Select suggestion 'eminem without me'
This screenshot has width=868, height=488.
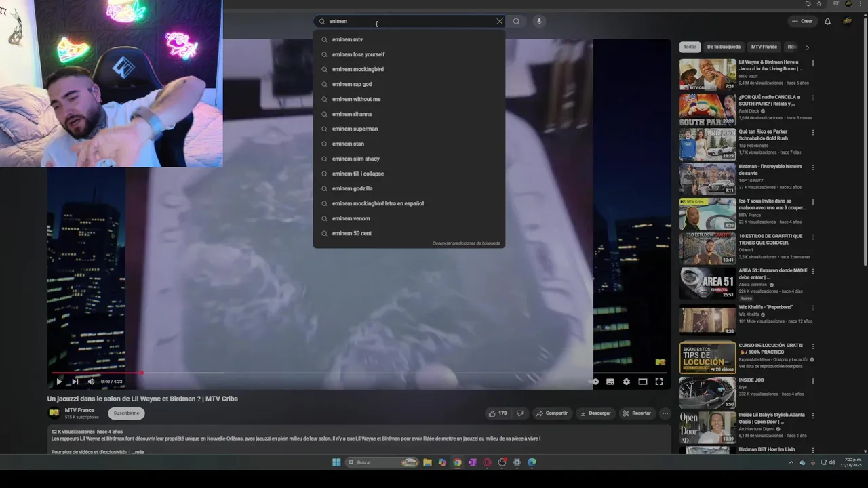click(409, 99)
